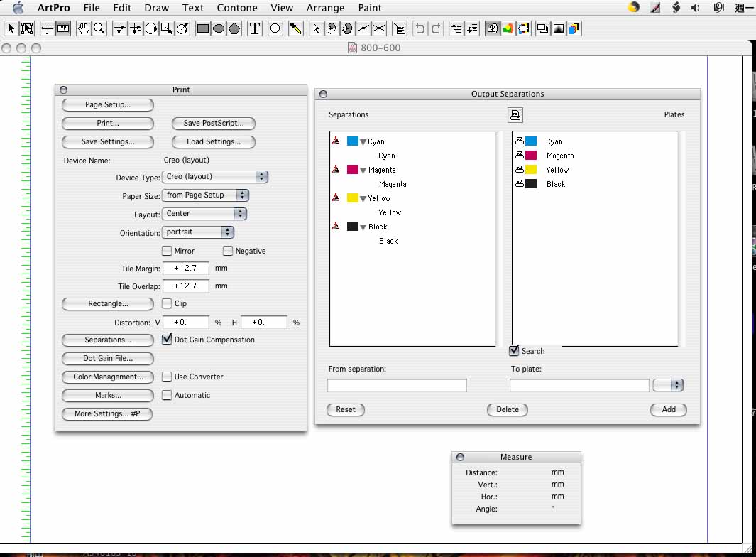Open the File menu
Viewport: 756px width, 557px height.
pyautogui.click(x=92, y=8)
